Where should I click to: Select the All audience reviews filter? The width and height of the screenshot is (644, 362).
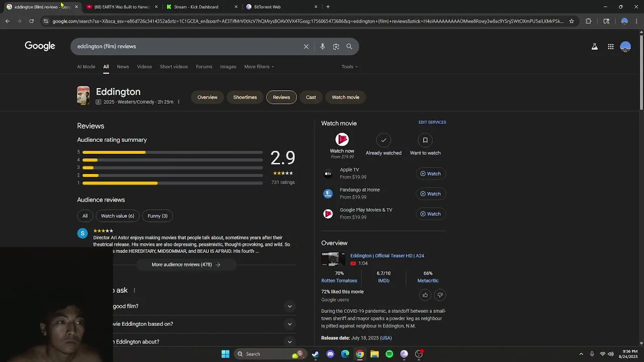coord(85,216)
